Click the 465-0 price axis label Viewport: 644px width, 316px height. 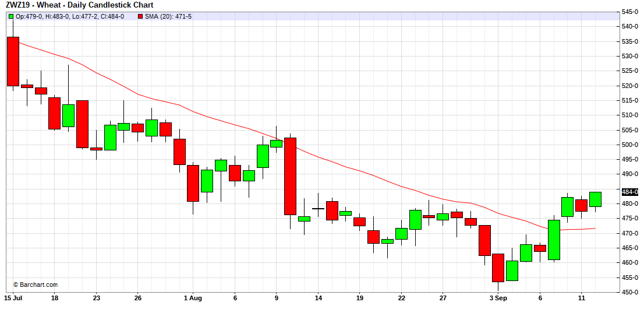pos(630,248)
